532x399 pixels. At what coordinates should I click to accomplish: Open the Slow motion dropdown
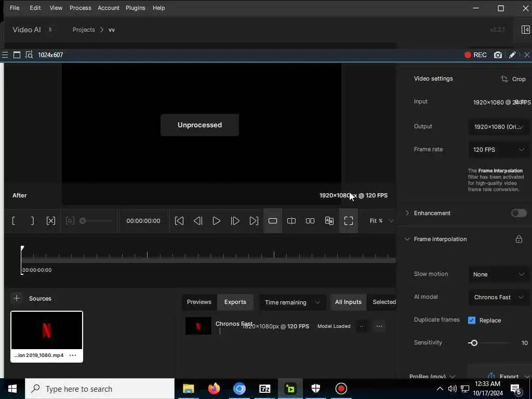pyautogui.click(x=499, y=274)
